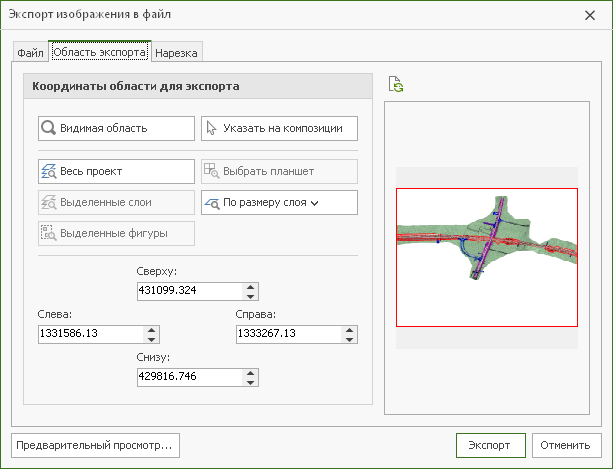This screenshot has height=469, width=613.
Task: Increase the Сверху value with up arrow
Action: [x=251, y=287]
